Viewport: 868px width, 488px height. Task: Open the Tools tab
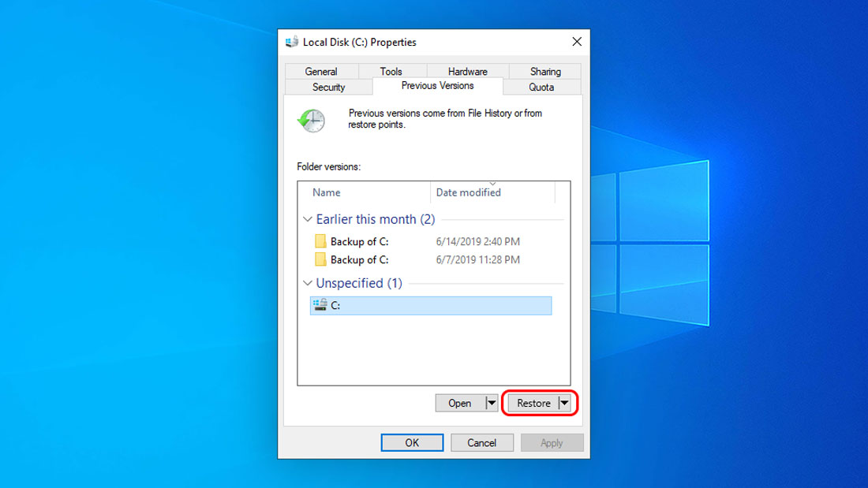(391, 72)
